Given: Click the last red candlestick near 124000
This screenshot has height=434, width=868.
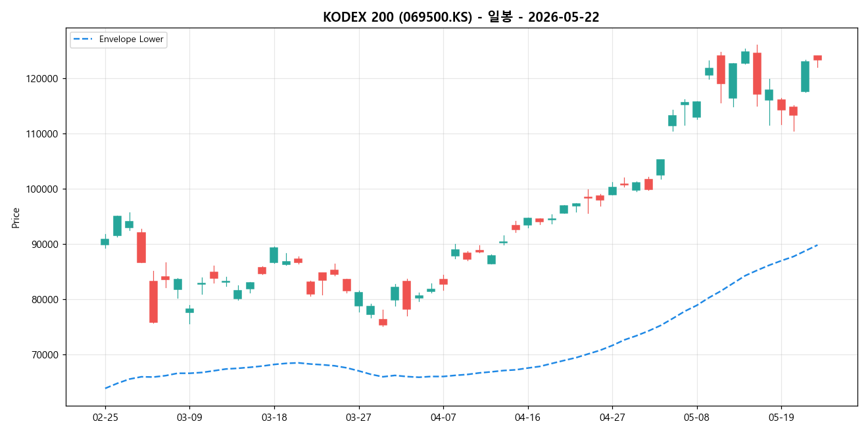Looking at the screenshot, I should coord(817,58).
